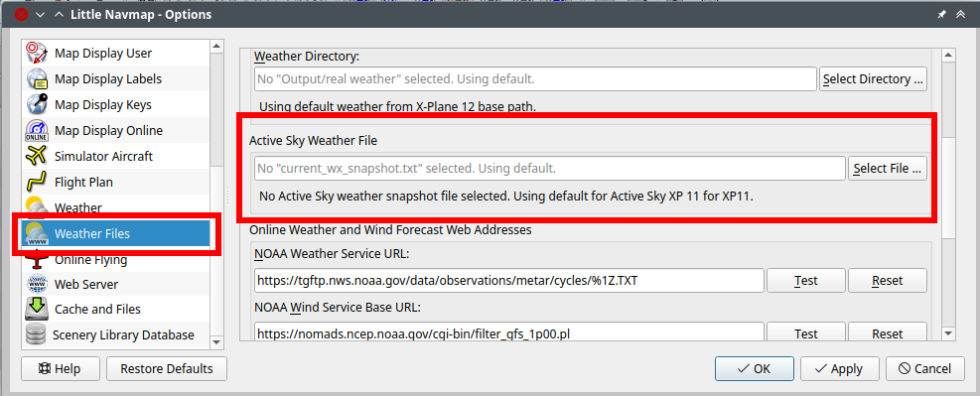Select the Weather Files category

(x=116, y=233)
